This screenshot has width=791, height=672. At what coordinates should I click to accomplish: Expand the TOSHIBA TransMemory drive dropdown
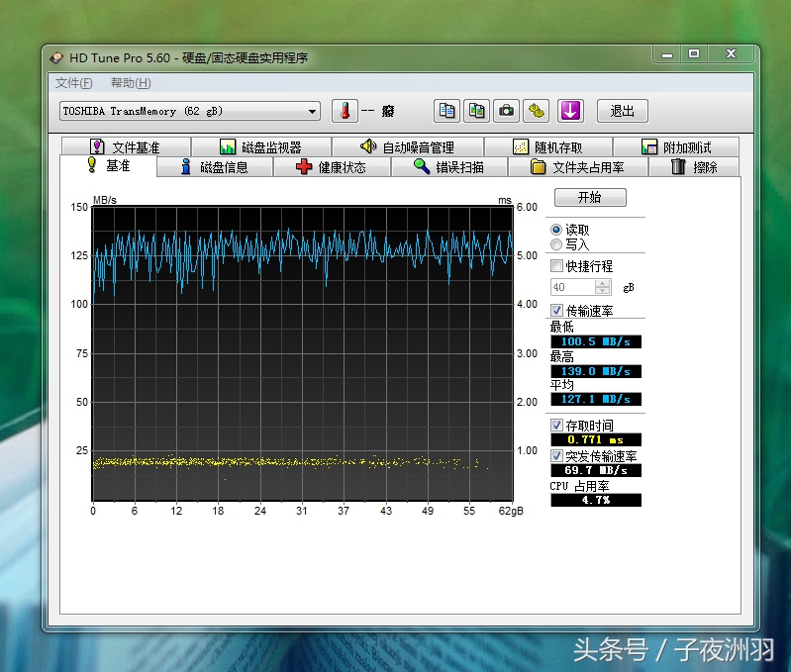click(x=313, y=112)
